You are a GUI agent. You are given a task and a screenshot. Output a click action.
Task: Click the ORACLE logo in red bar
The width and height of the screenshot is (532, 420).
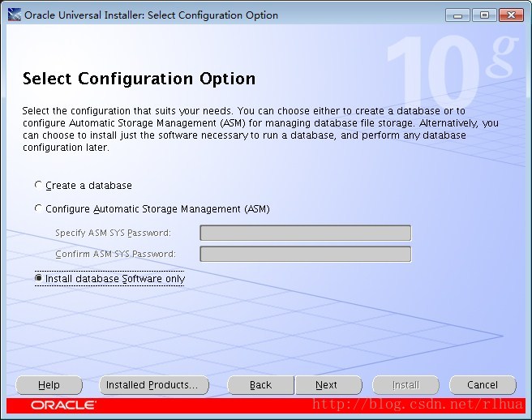[x=63, y=405]
